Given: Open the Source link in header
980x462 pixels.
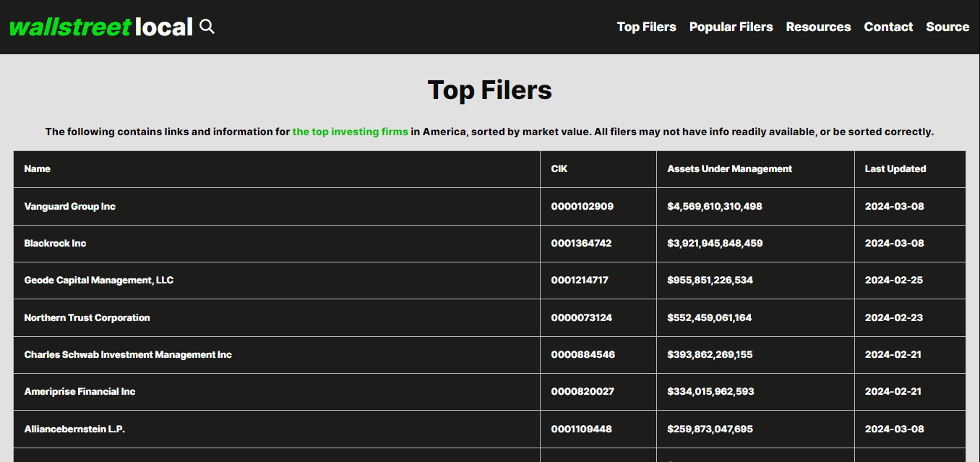Looking at the screenshot, I should tap(947, 27).
